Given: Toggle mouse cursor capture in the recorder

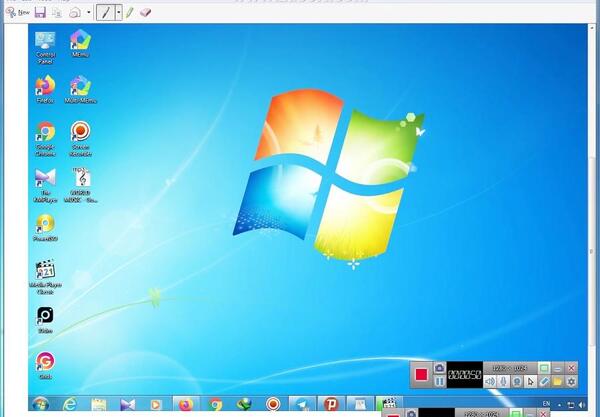Looking at the screenshot, I should pos(530,381).
